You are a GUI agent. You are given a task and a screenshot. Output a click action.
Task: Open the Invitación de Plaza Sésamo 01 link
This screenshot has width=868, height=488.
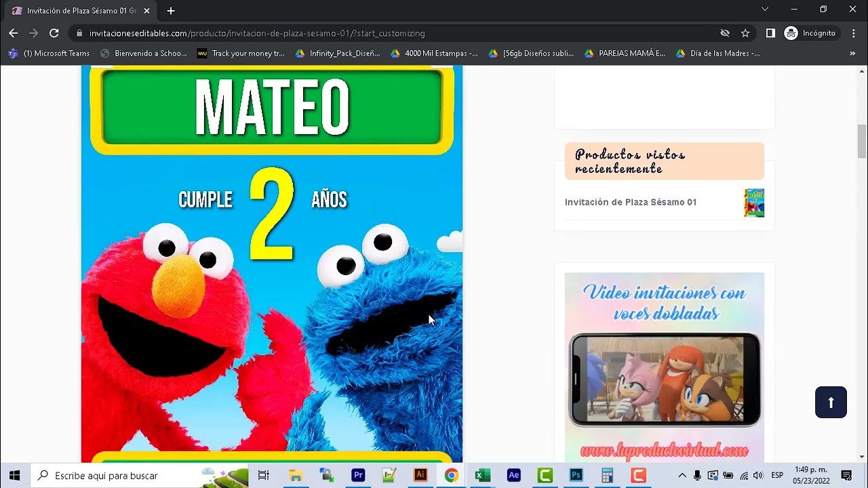[630, 202]
